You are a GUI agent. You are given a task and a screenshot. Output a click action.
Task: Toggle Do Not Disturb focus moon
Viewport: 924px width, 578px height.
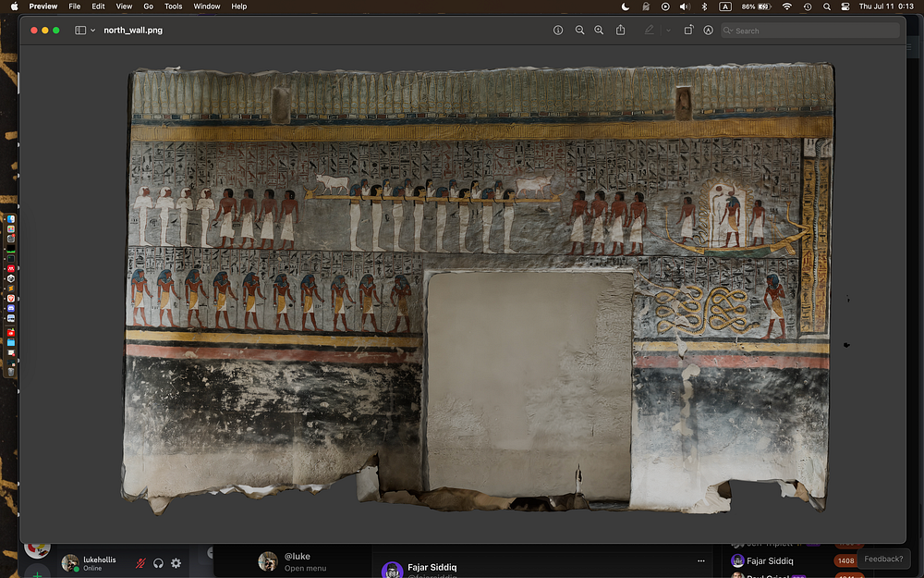(x=625, y=6)
